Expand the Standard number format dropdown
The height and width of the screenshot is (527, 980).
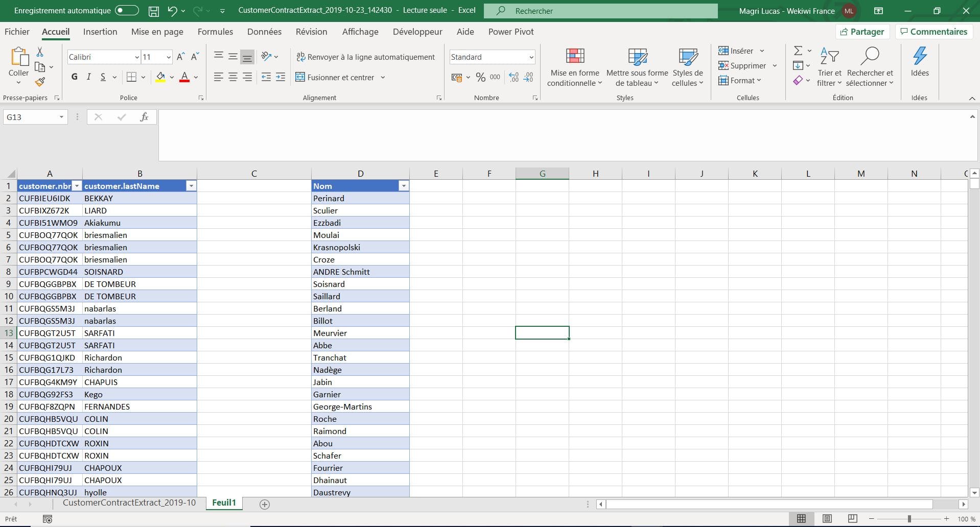click(531, 57)
